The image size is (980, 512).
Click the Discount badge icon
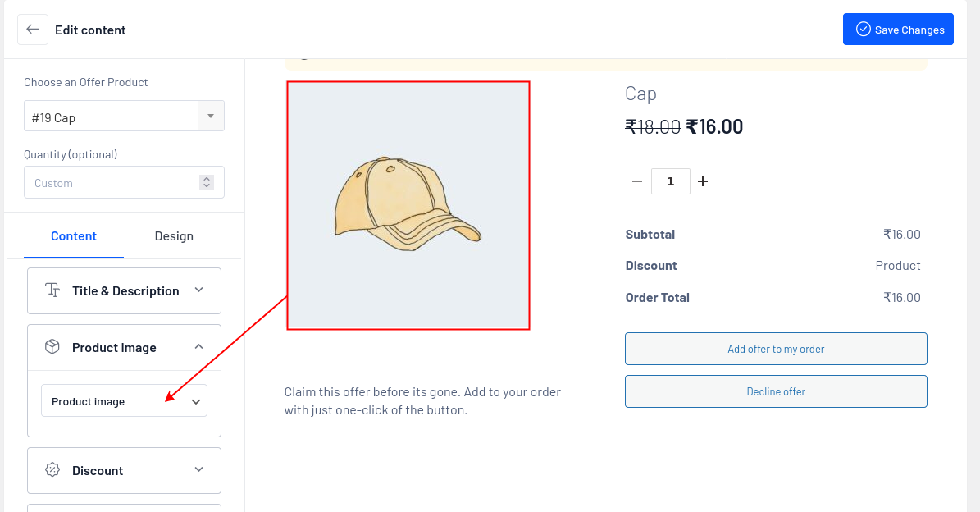(x=52, y=470)
